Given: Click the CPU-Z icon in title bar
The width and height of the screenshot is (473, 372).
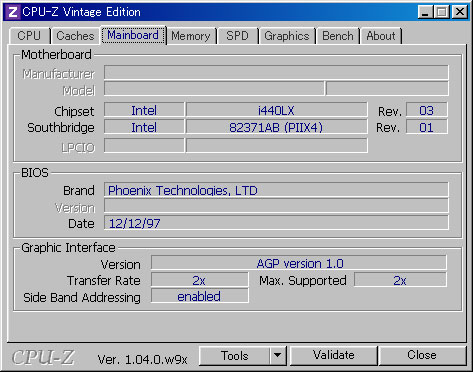Looking at the screenshot, I should click(x=13, y=12).
